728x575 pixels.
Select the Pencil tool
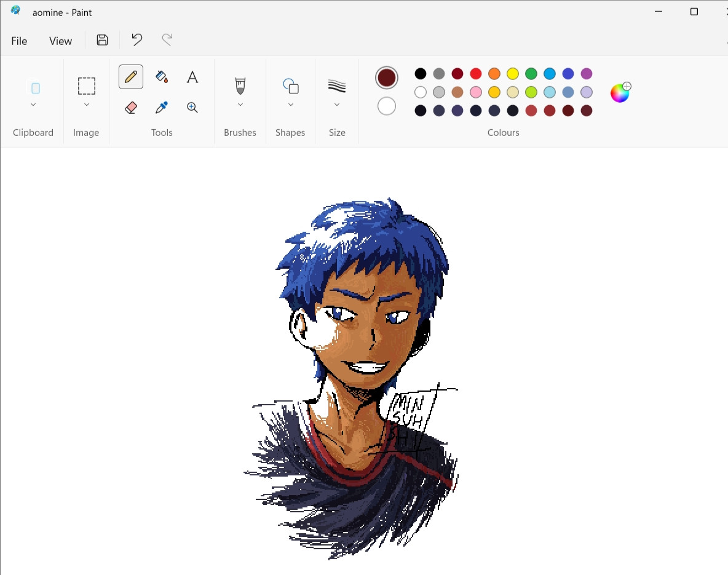131,77
